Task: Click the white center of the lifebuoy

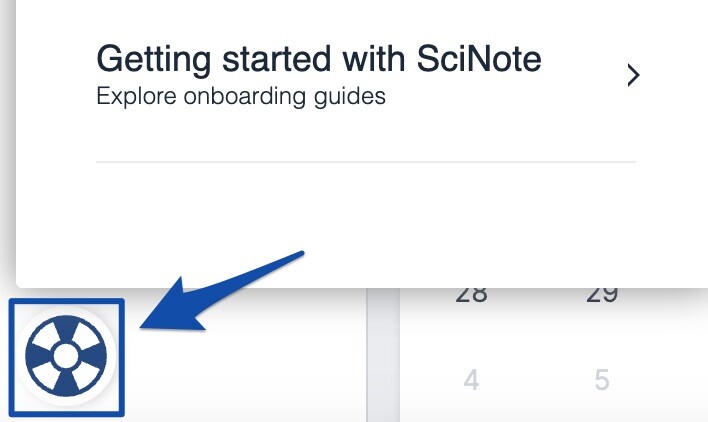Action: coord(65,356)
